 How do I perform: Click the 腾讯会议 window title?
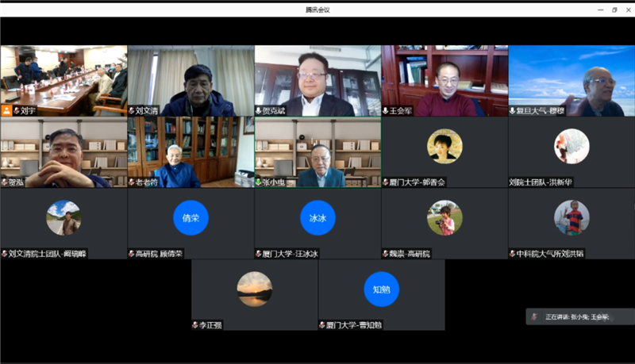[x=317, y=10]
